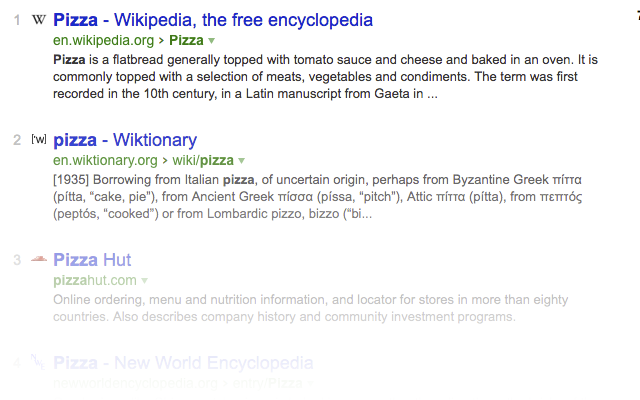Click the Wikipedia W favicon
The width and height of the screenshot is (640, 400).
click(x=38, y=20)
